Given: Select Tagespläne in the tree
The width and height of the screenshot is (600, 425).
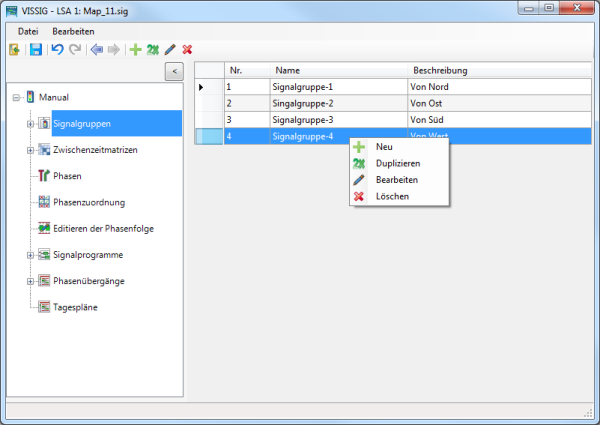Looking at the screenshot, I should [75, 307].
